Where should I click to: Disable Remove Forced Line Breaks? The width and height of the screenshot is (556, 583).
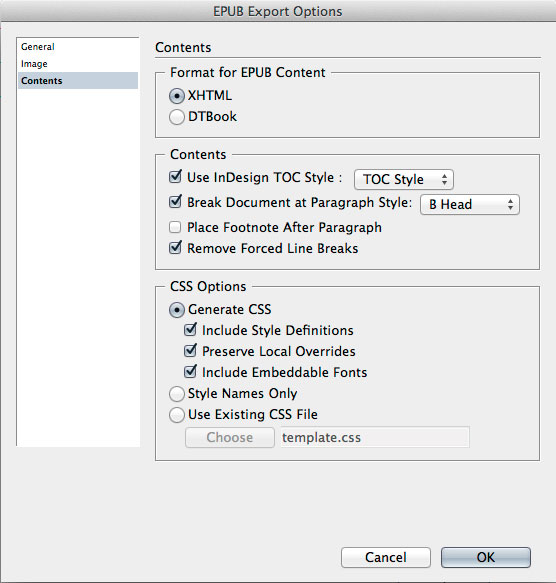pos(175,248)
